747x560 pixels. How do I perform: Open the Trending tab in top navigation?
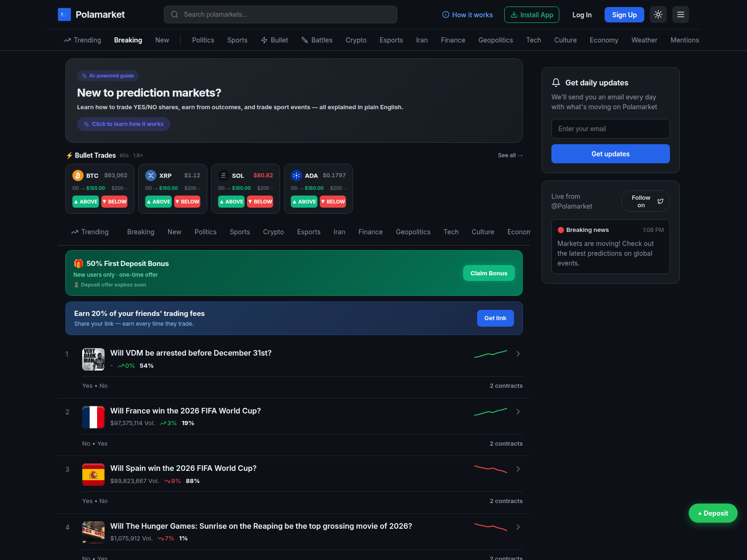(82, 40)
